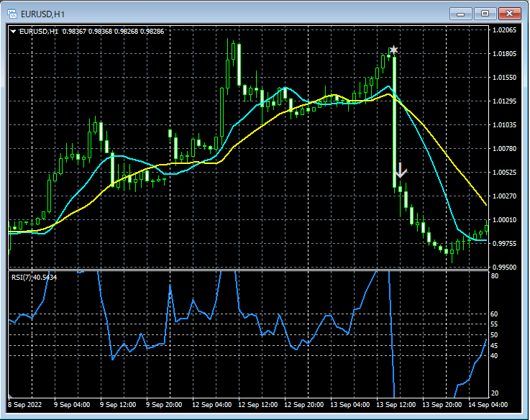Viewport: 530px width, 420px height.
Task: Click the 8 Sep 2022 time axis label
Action: pos(25,405)
